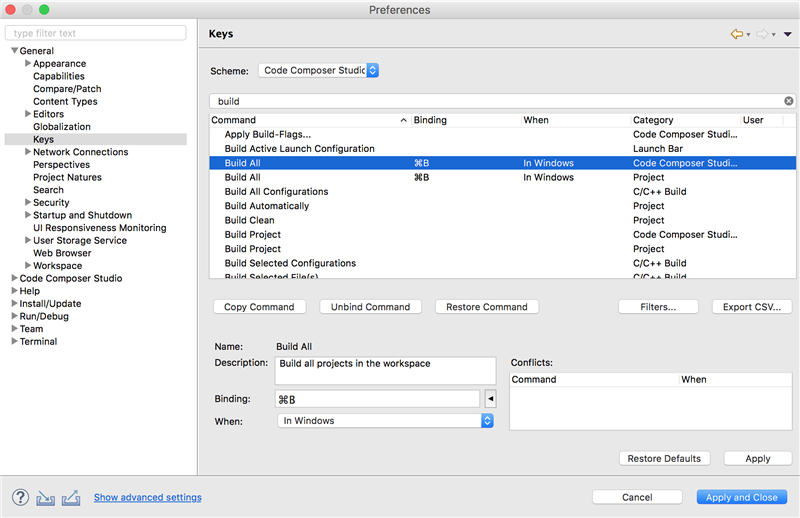Open the back history dropdown arrow
The width and height of the screenshot is (800, 518).
click(748, 35)
